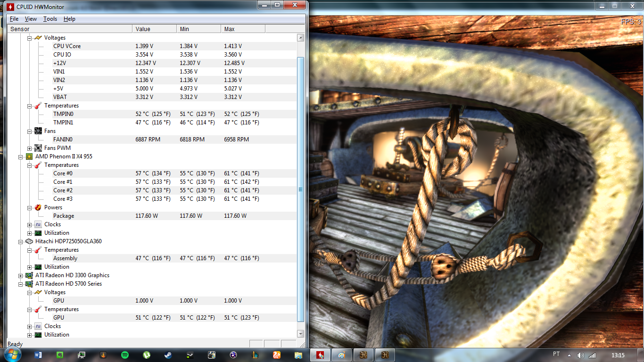Expand Utilization under AMD Phenom II
This screenshot has width=644, height=362.
click(x=29, y=233)
